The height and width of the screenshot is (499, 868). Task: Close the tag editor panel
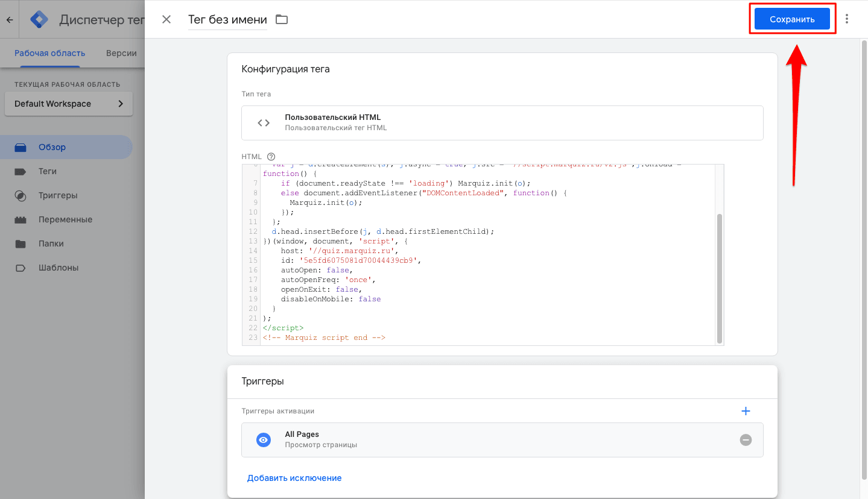tap(166, 19)
